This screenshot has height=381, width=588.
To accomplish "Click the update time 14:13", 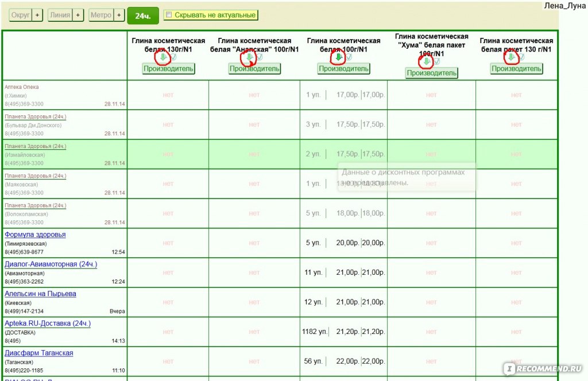I will tap(118, 341).
